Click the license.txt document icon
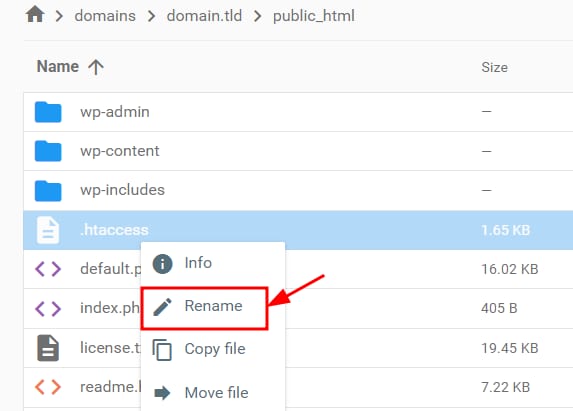This screenshot has height=411, width=573. 48,348
